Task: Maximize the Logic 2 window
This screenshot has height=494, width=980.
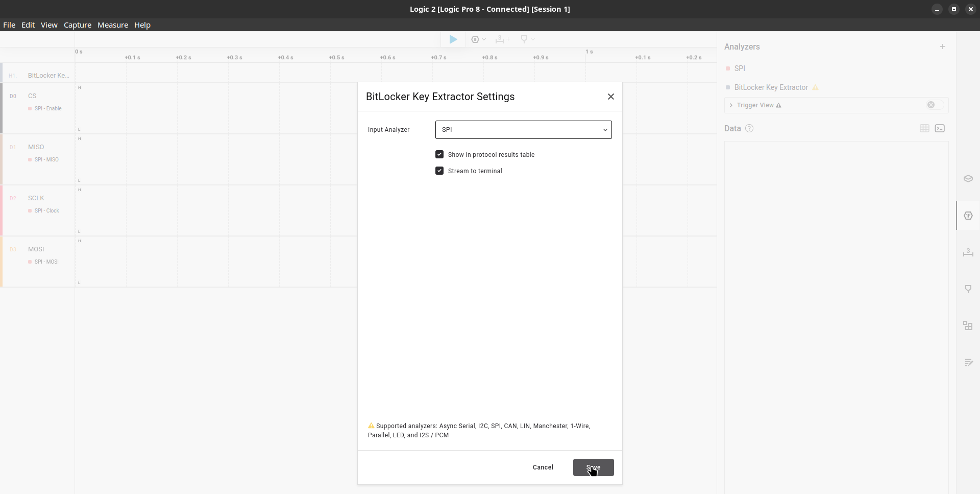Action: 954,9
